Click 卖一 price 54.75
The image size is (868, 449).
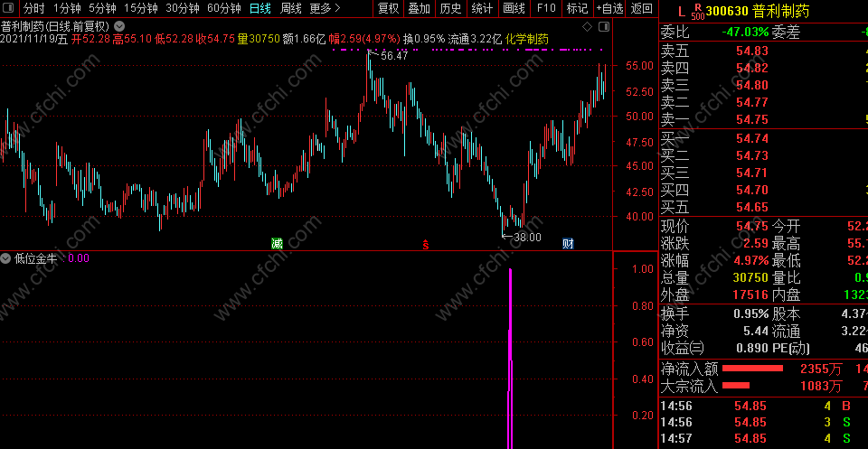coord(751,119)
